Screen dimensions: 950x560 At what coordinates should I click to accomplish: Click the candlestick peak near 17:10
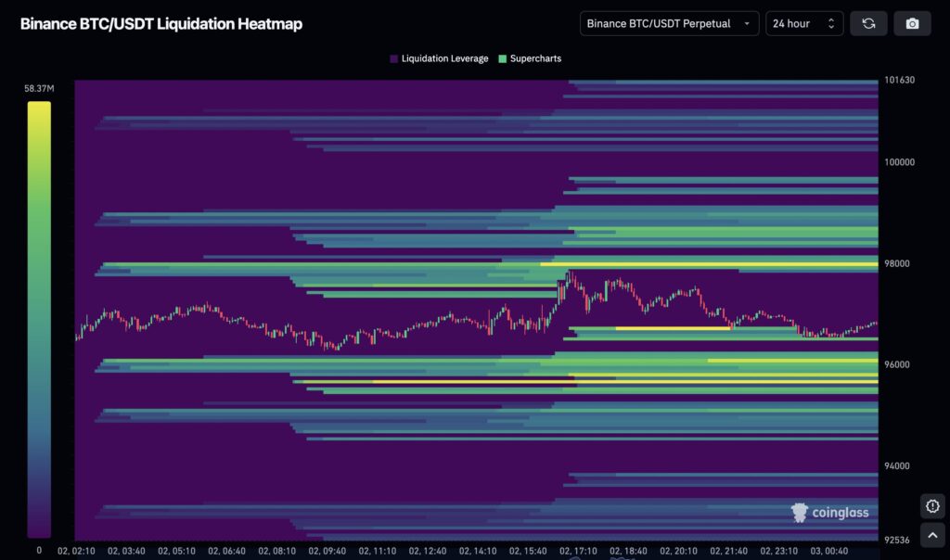(570, 276)
